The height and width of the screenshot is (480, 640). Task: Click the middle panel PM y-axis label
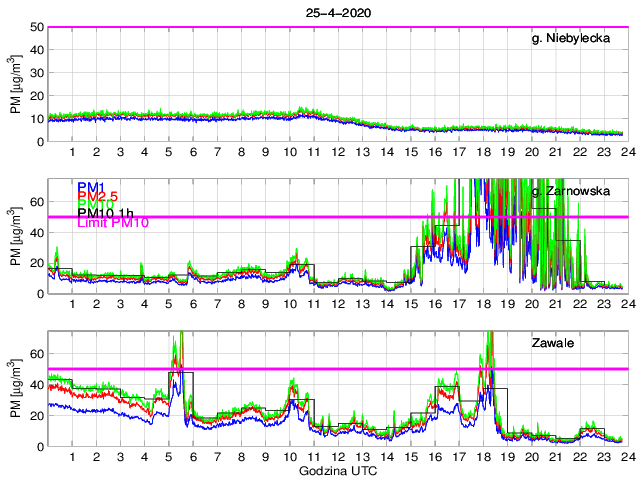(16, 236)
